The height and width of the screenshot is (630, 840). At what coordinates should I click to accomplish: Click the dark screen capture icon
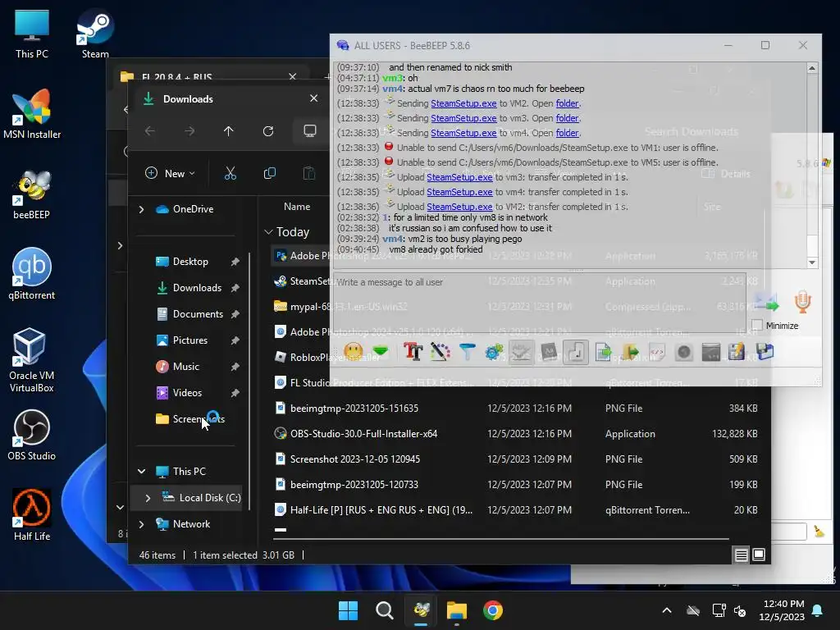[711, 352]
